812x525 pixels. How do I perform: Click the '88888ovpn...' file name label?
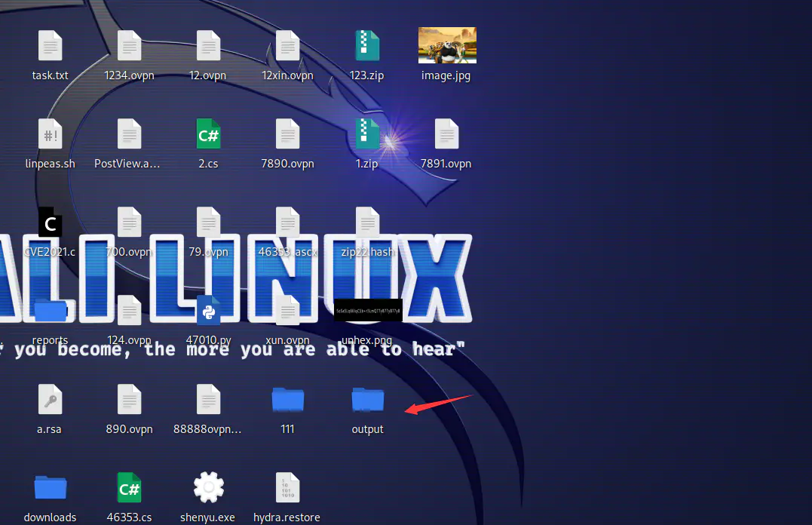click(207, 429)
